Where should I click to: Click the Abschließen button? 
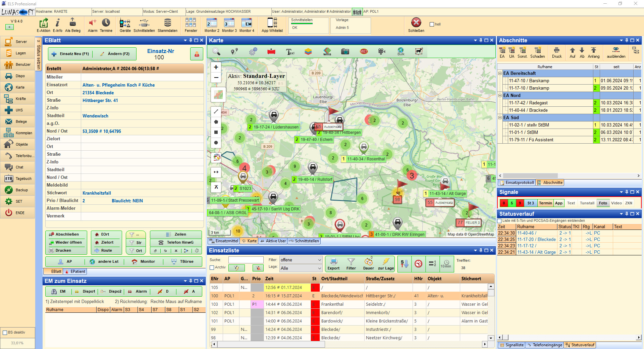tap(66, 234)
